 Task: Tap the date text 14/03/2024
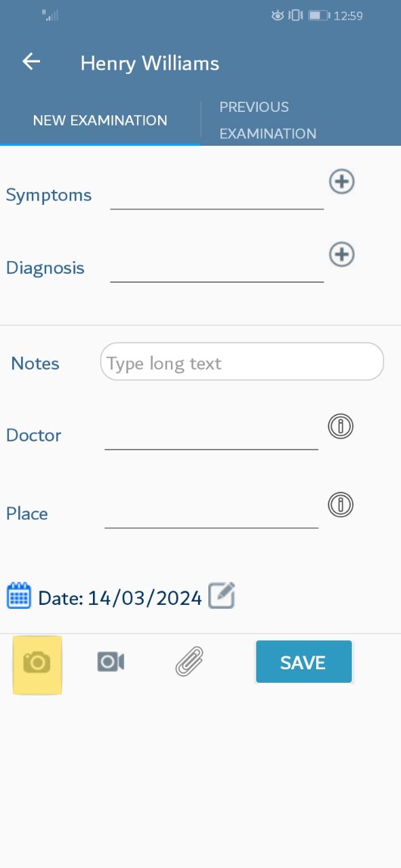coord(145,598)
